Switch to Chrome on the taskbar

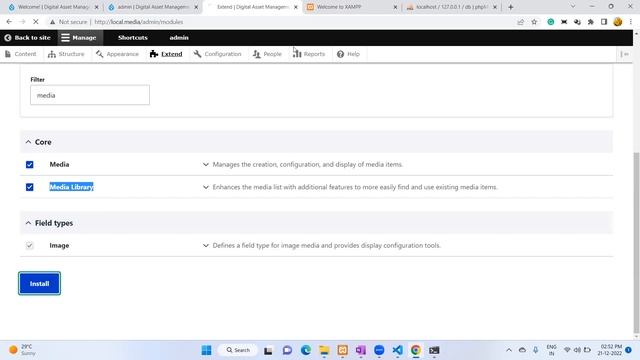pyautogui.click(x=416, y=350)
